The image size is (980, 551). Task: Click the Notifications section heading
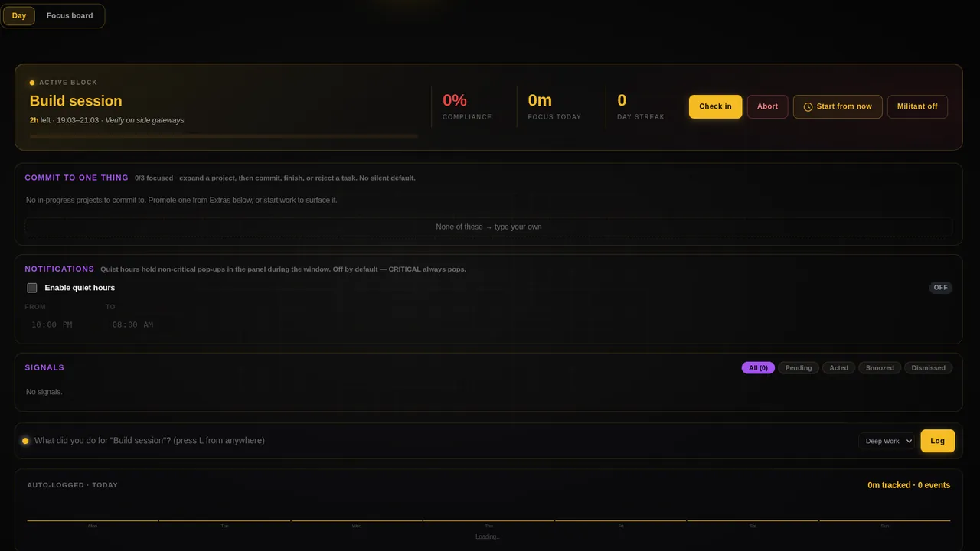click(59, 269)
